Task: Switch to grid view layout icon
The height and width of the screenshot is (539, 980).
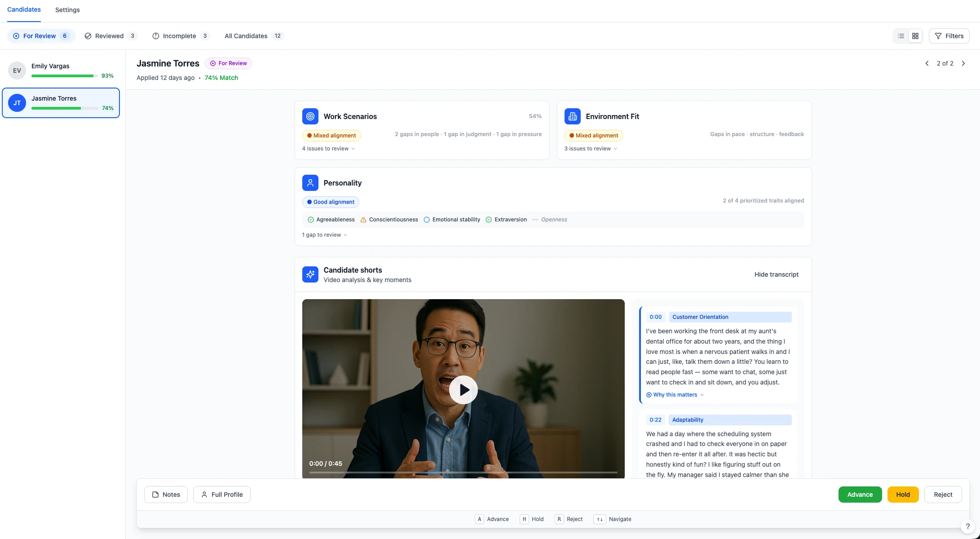Action: click(x=915, y=36)
